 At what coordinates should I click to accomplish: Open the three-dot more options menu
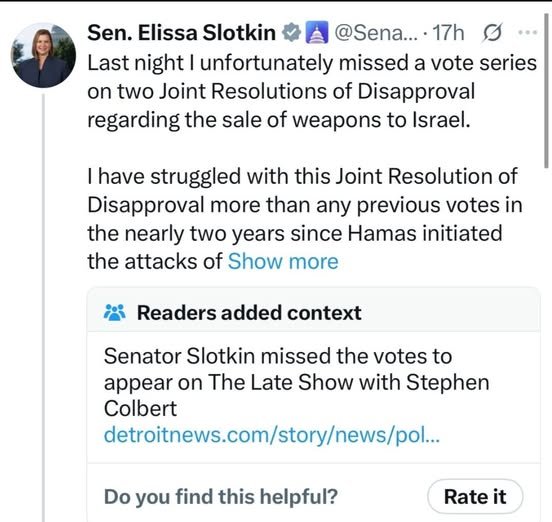[528, 32]
